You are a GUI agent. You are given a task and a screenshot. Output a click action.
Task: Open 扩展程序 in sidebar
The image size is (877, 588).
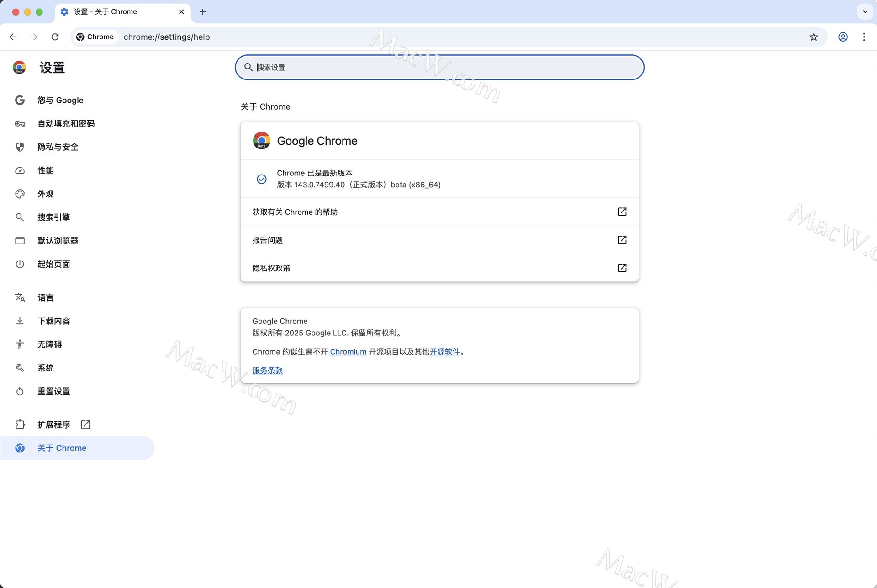[x=53, y=424]
